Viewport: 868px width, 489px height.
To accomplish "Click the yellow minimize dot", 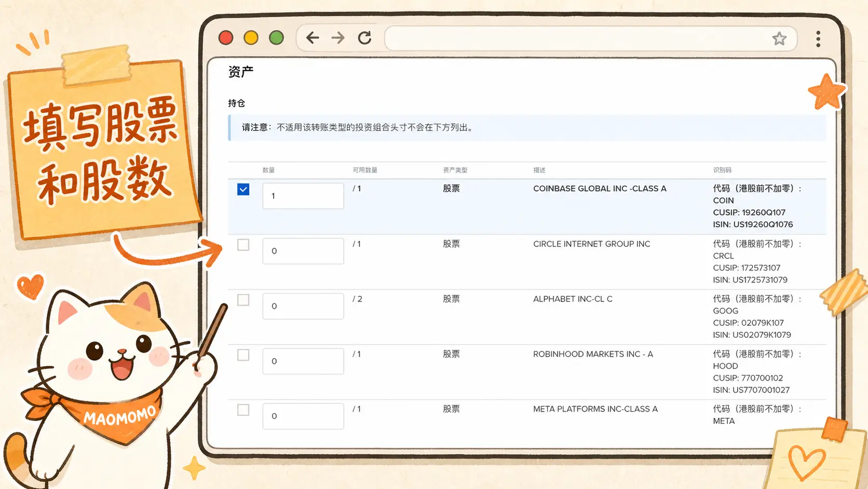I will pos(251,38).
